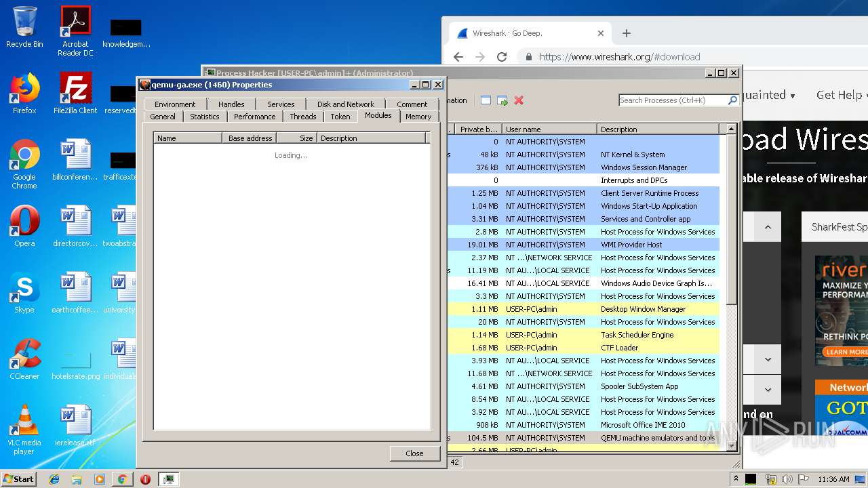
Task: Click the Chrome icon in the taskbar
Action: (122, 479)
